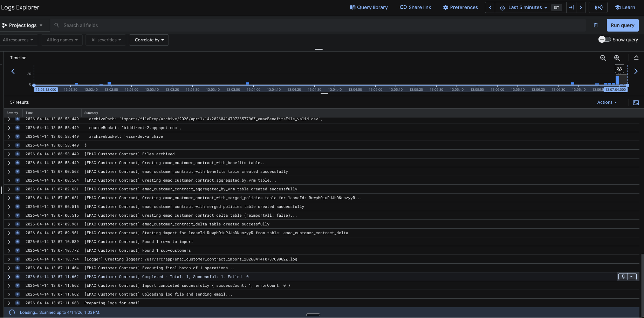Click the IST timezone chip

click(x=556, y=7)
